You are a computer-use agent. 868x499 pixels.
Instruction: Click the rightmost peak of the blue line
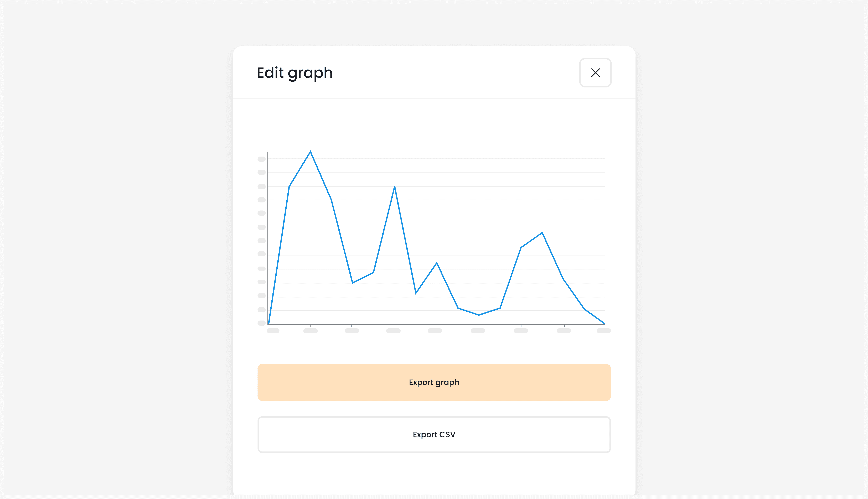pos(542,233)
